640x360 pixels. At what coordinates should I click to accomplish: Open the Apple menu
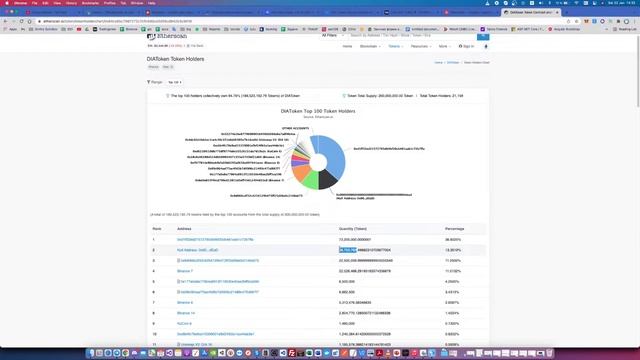pyautogui.click(x=7, y=3)
